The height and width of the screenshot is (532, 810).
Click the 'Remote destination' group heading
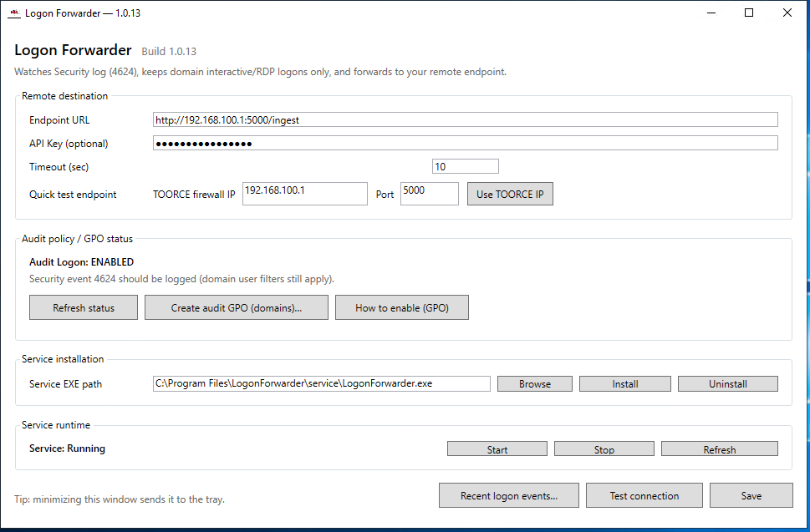[x=64, y=96]
